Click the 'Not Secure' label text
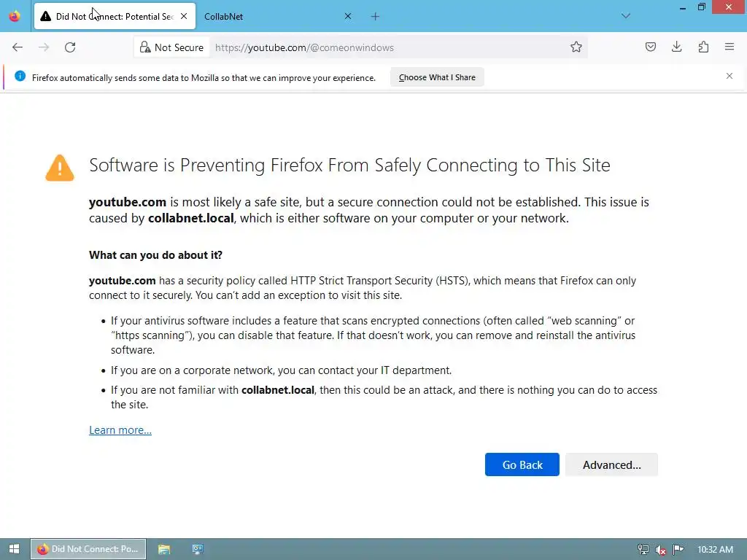Image resolution: width=747 pixels, height=560 pixels. 179,47
